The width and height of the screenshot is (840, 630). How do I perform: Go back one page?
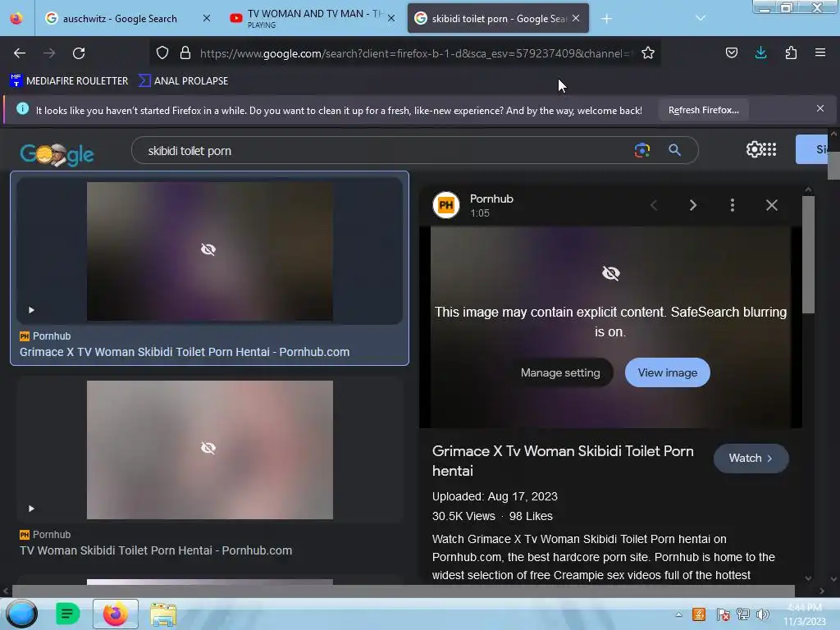[x=20, y=53]
